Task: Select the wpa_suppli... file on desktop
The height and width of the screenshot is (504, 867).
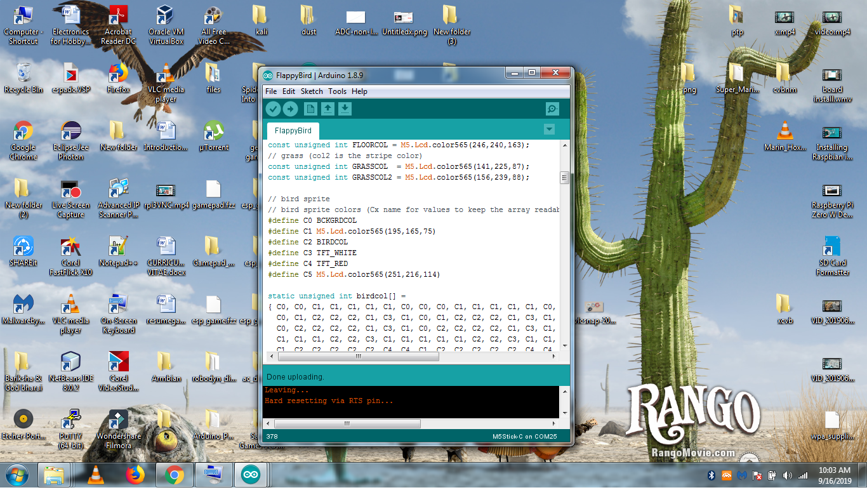Action: (x=832, y=425)
